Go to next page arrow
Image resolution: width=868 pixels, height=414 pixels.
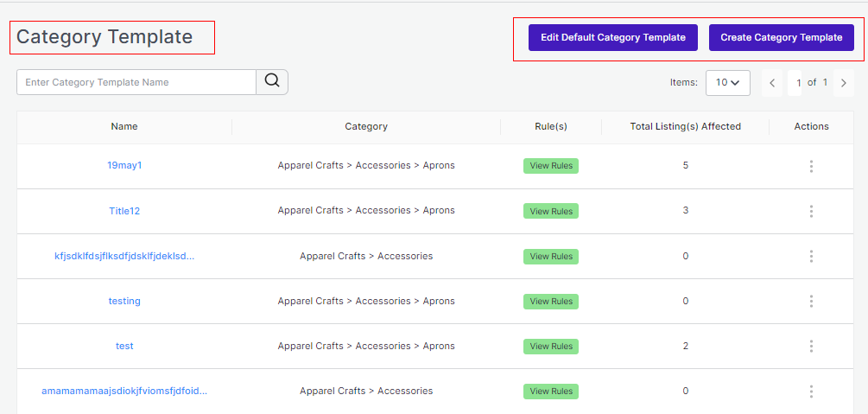pos(843,83)
